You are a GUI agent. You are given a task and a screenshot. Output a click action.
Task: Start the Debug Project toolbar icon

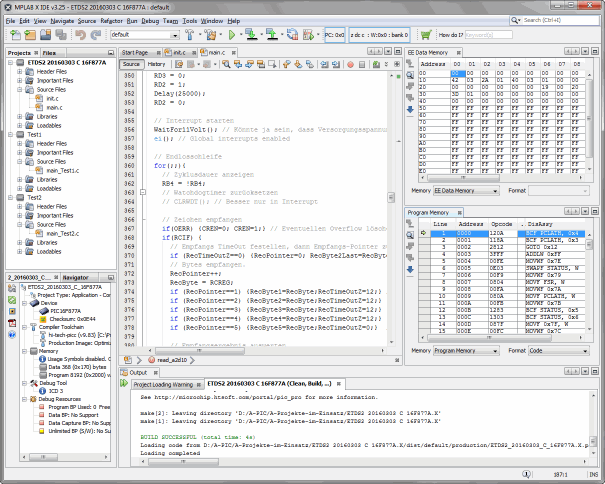308,35
